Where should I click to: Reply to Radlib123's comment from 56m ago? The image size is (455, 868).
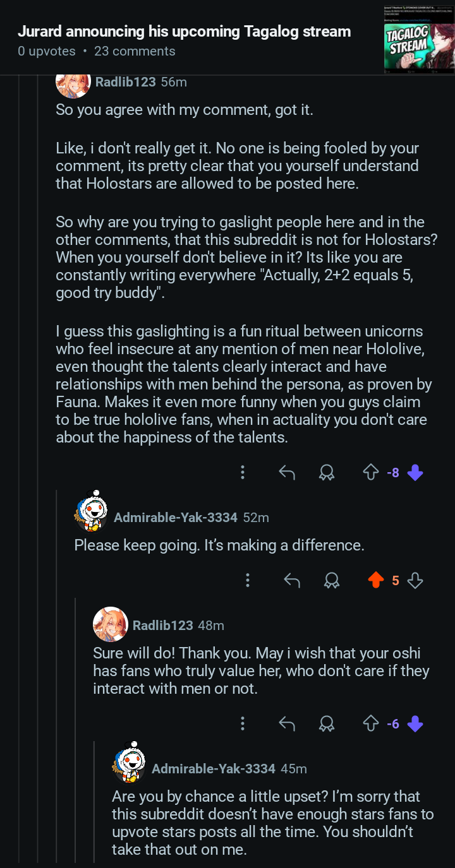[x=287, y=472]
